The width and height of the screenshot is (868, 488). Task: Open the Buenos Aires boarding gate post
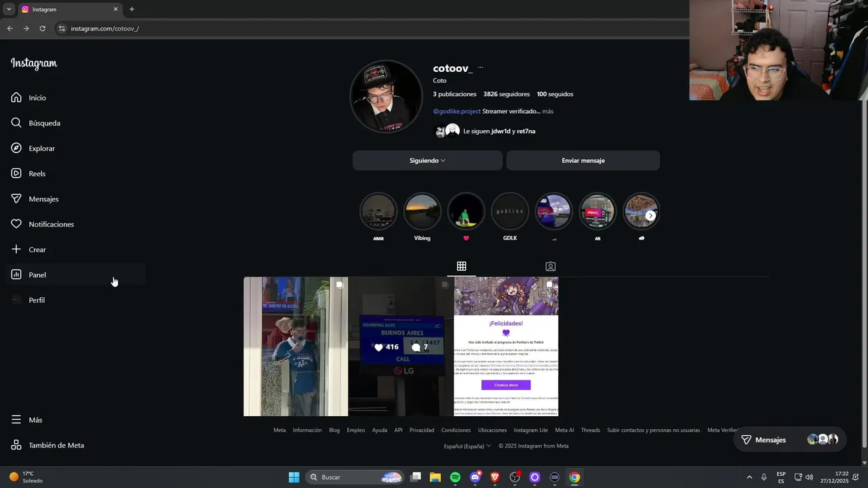tap(401, 346)
